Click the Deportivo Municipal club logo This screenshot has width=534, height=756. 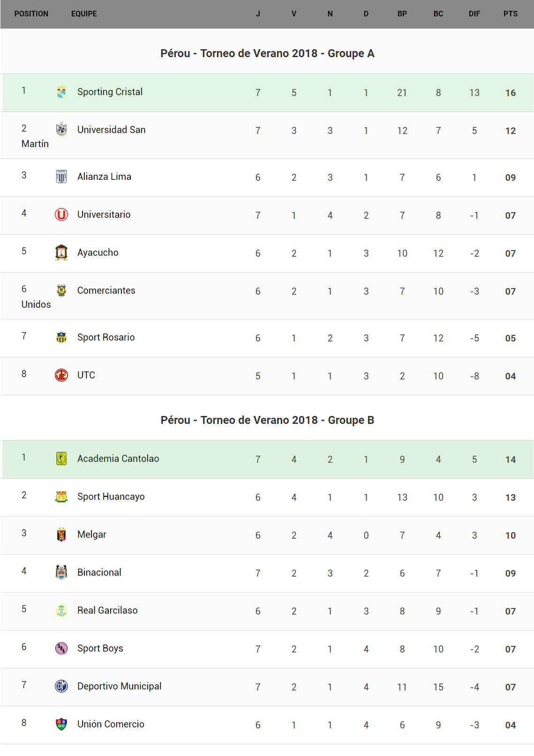(61, 686)
